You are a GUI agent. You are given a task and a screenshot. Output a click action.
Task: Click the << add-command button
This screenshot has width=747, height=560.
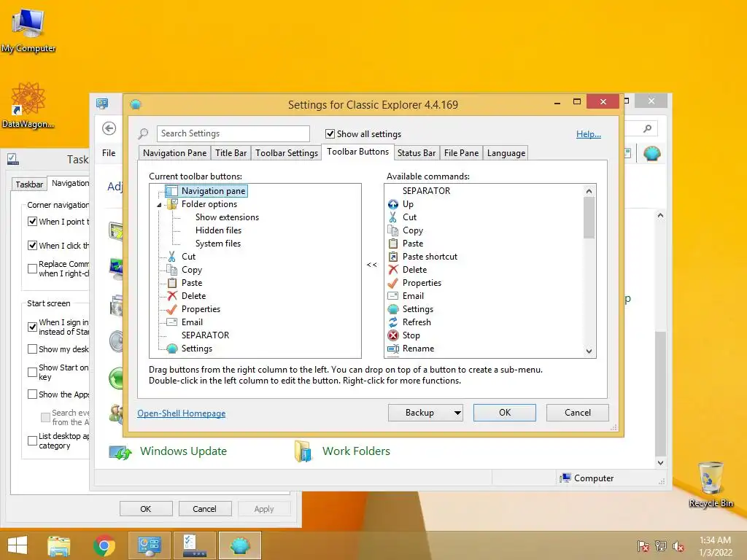(372, 265)
